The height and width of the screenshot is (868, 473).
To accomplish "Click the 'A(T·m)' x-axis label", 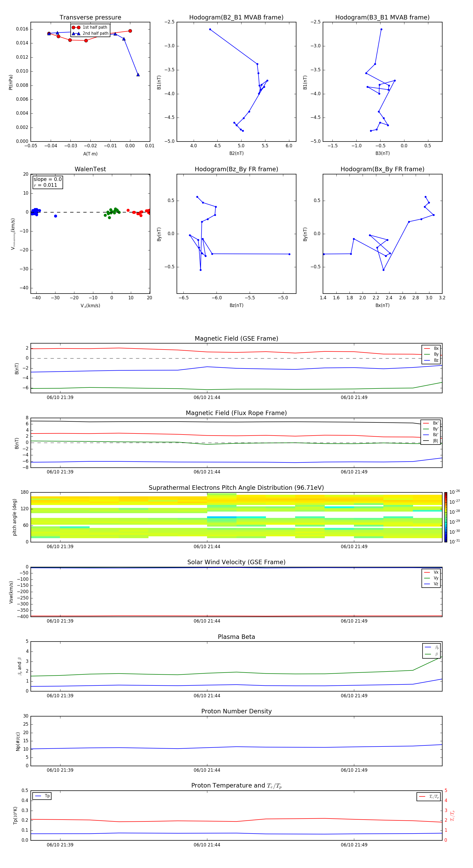I will point(90,154).
